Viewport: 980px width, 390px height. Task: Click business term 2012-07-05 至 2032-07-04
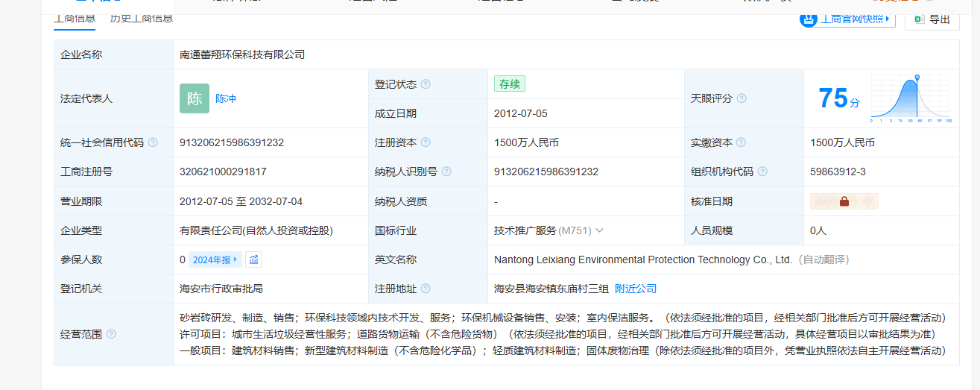click(241, 201)
